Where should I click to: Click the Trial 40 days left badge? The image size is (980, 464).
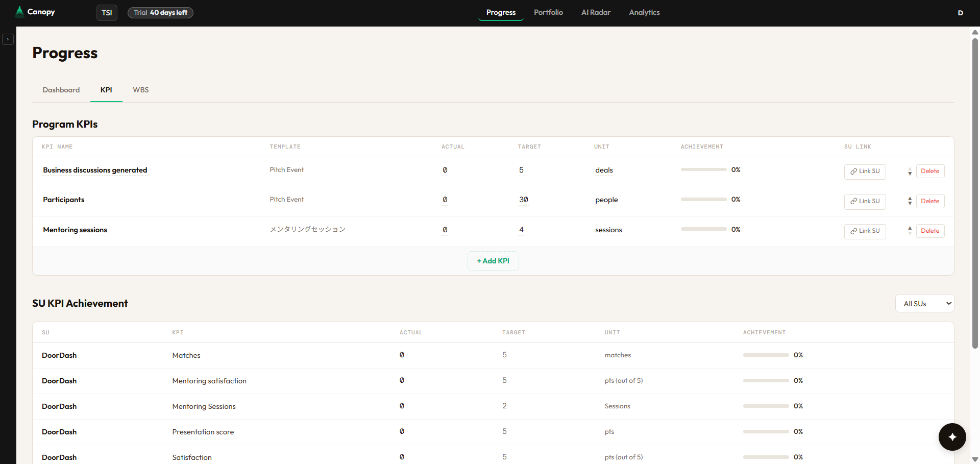point(160,13)
